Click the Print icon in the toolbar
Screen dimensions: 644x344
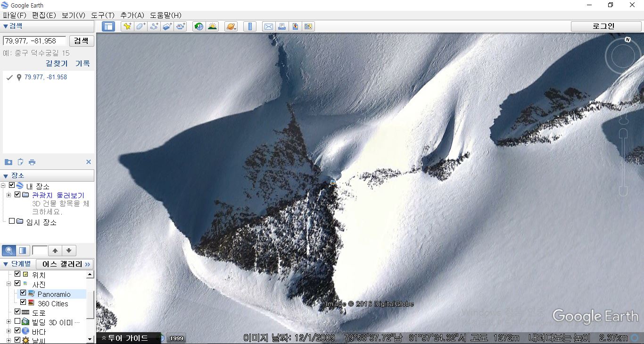click(282, 26)
